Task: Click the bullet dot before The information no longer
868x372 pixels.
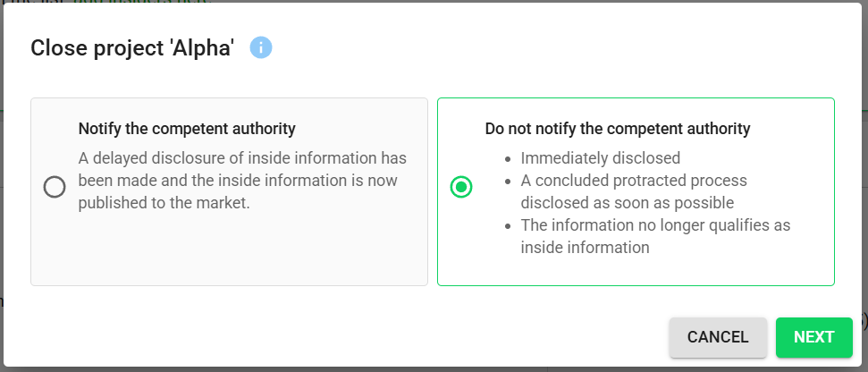Action: click(x=508, y=226)
